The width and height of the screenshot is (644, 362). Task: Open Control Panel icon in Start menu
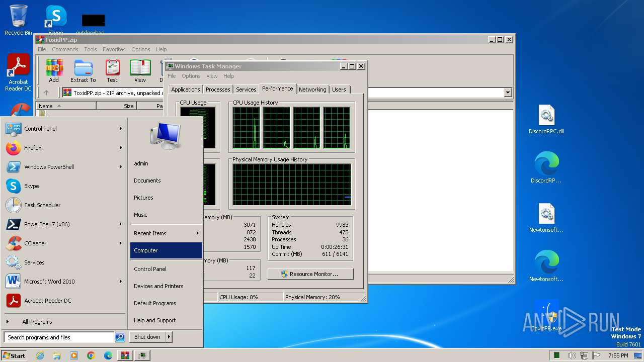13,129
